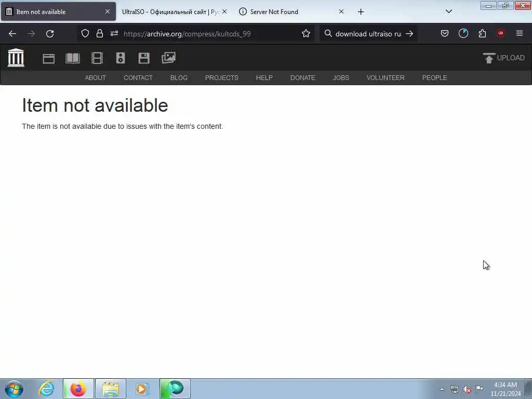Viewport: 532px width, 399px height.
Task: Open the Firefox account circle icon
Action: point(463,33)
